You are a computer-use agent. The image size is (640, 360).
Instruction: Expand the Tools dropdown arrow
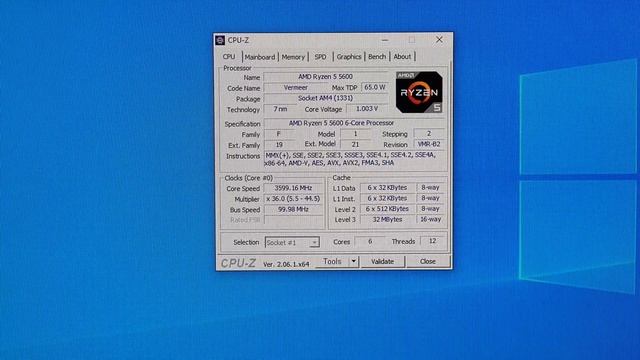pyautogui.click(x=354, y=262)
